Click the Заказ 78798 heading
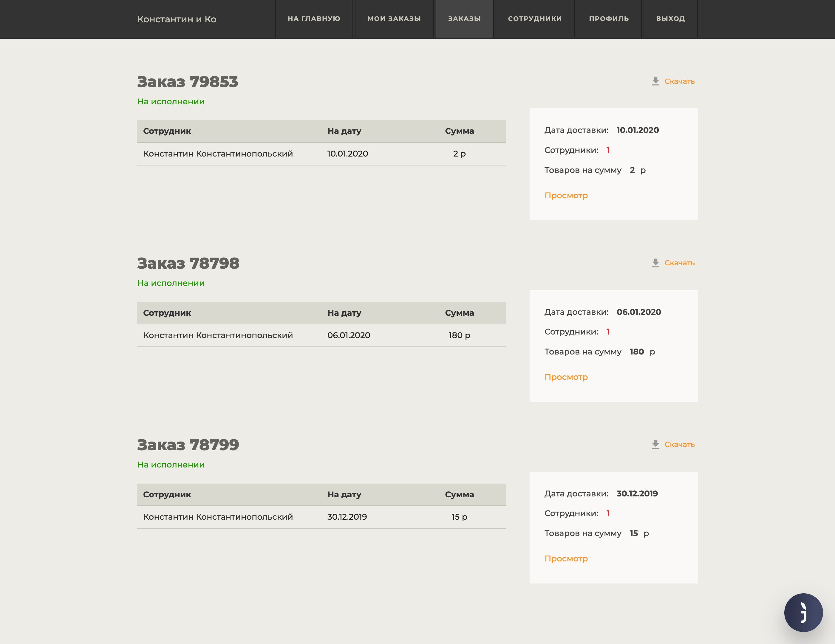 pos(188,263)
